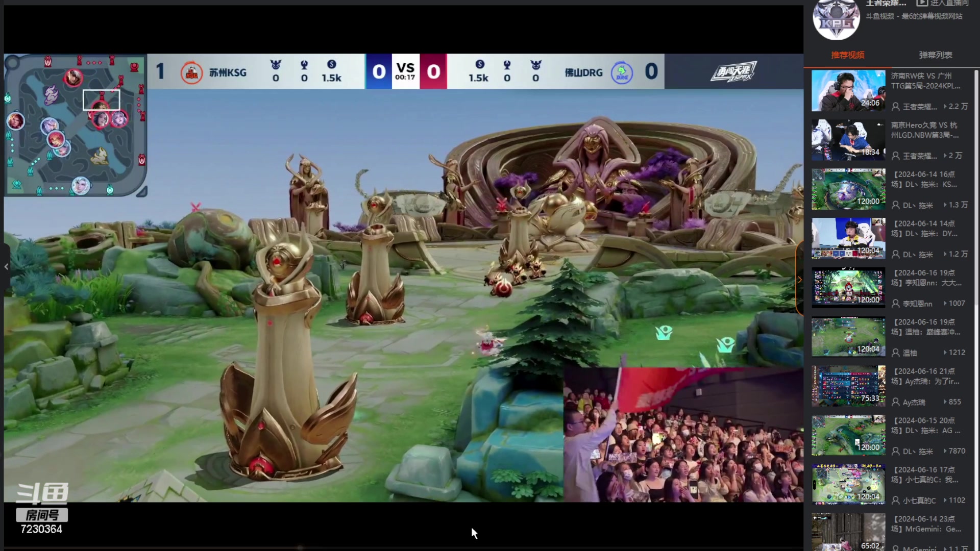Click the 苏州KSG gold coin icon

pyautogui.click(x=332, y=64)
